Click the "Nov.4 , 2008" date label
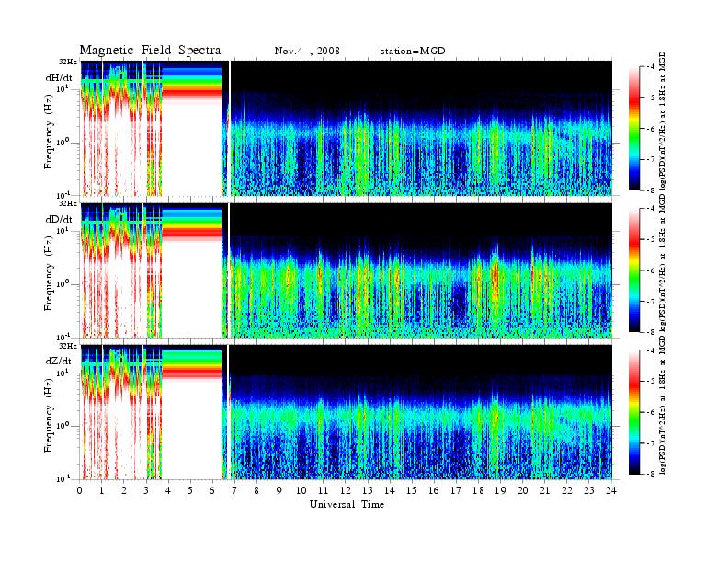The image size is (728, 563). 307,52
